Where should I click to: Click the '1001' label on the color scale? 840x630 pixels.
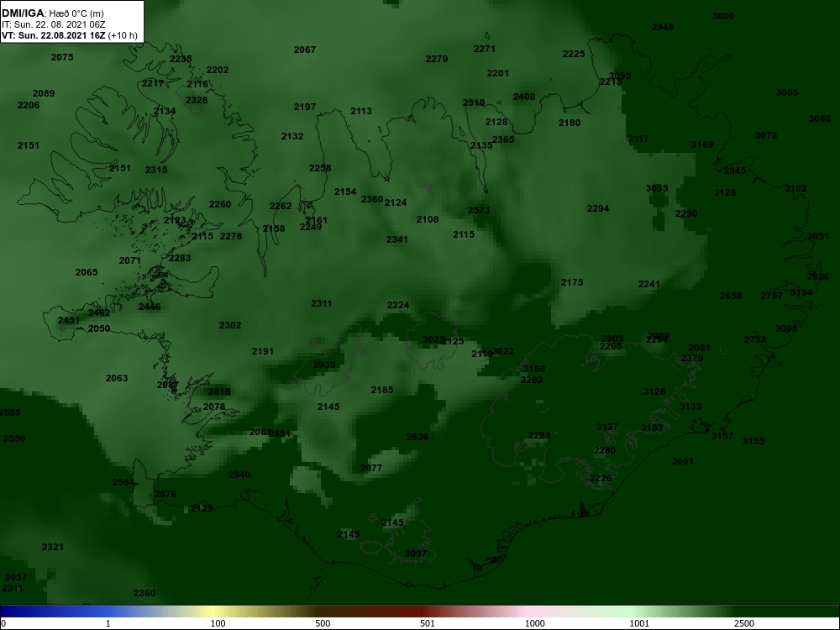[639, 623]
